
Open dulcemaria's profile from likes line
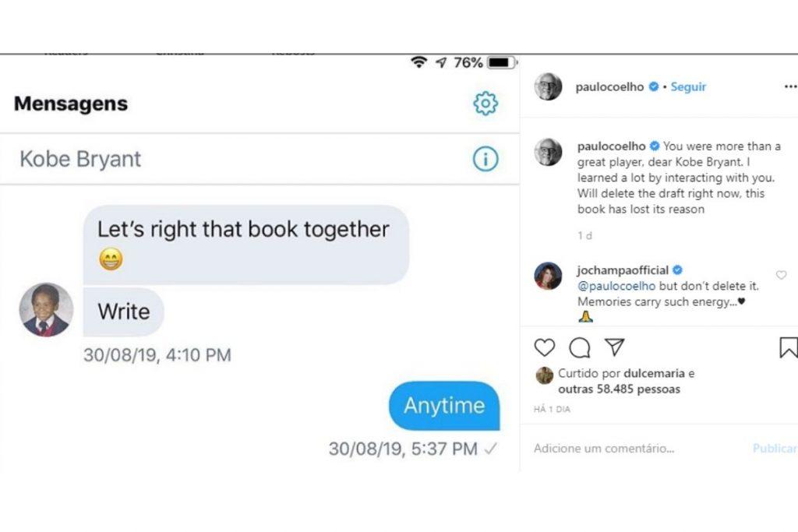(654, 373)
